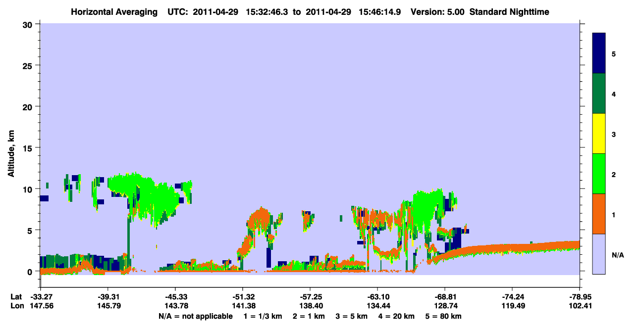The height and width of the screenshot is (330, 644).
Task: Click latitude value -57.25
Action: [x=310, y=297]
